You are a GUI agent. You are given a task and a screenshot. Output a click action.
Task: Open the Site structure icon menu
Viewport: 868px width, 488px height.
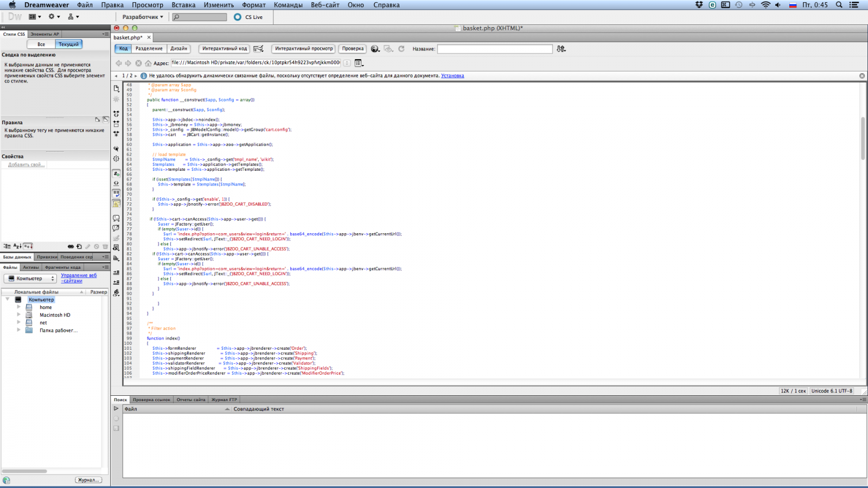pos(73,17)
